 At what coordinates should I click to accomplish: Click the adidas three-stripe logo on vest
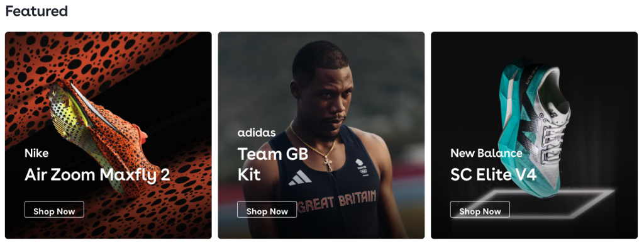coord(300,178)
